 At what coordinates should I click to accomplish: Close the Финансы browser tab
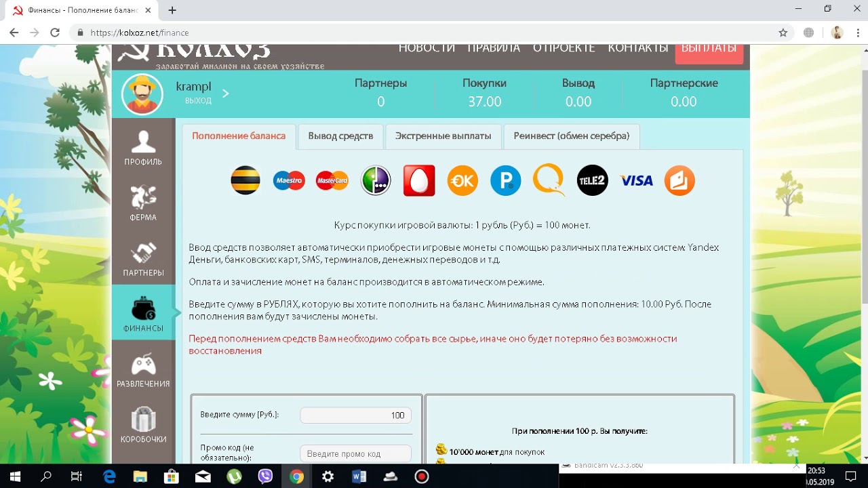pyautogui.click(x=149, y=10)
